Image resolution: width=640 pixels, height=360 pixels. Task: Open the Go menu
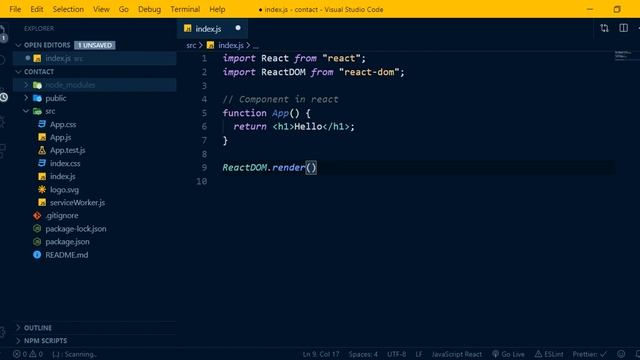point(124,9)
